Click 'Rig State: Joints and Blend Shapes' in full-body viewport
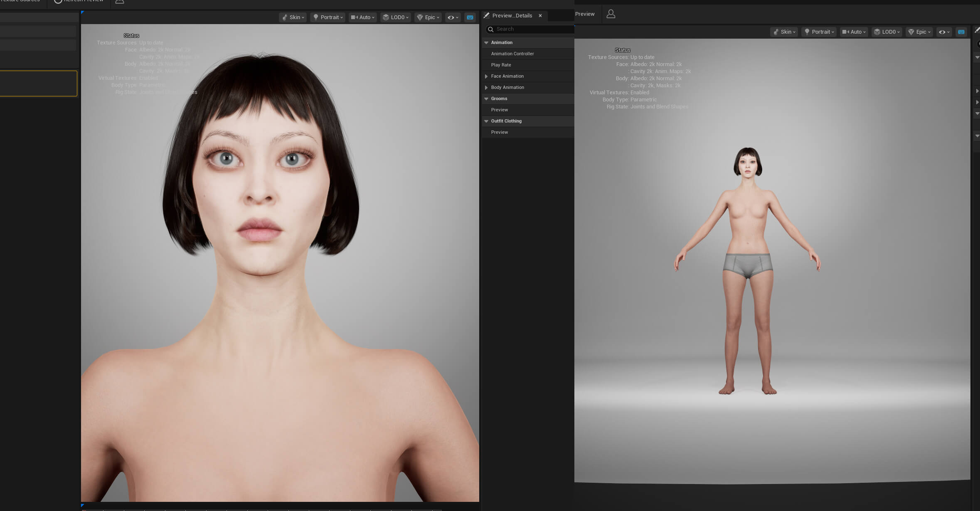Screen dimensions: 980x511 pyautogui.click(x=648, y=107)
